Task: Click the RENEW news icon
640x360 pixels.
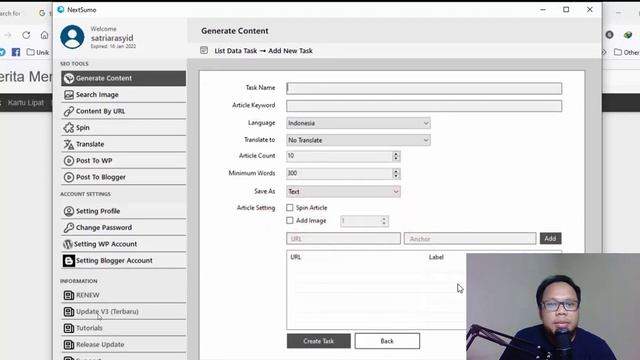Action: click(69, 295)
